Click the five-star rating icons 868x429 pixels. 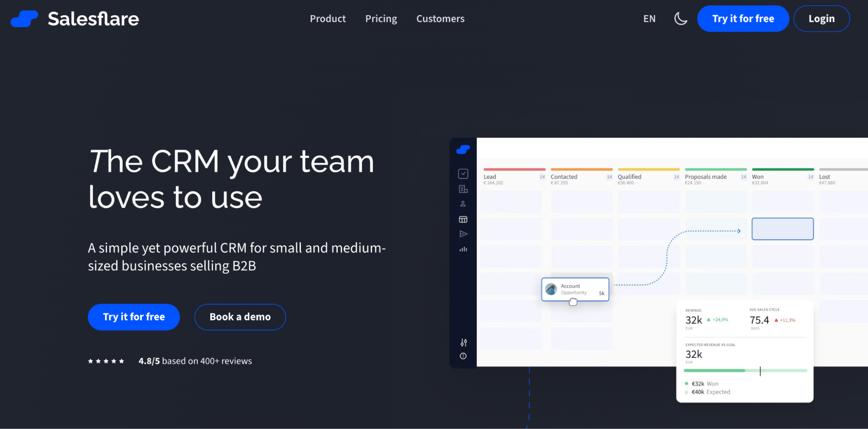[x=106, y=361]
